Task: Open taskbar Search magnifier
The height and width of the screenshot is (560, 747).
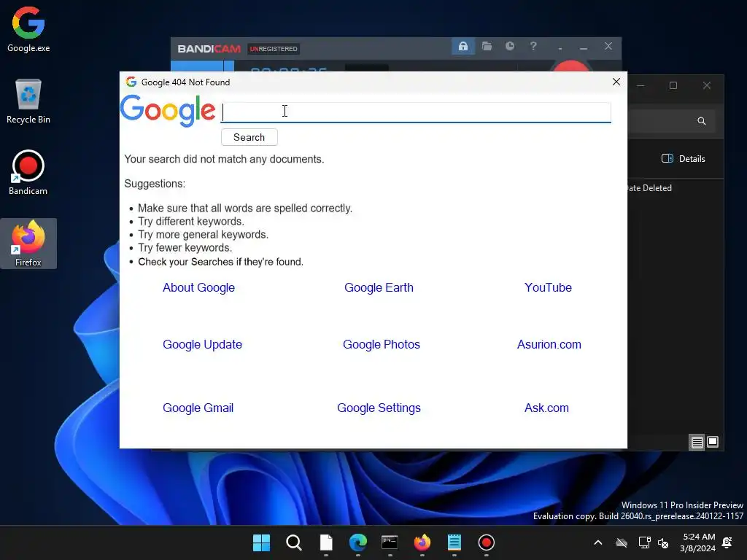Action: (293, 542)
